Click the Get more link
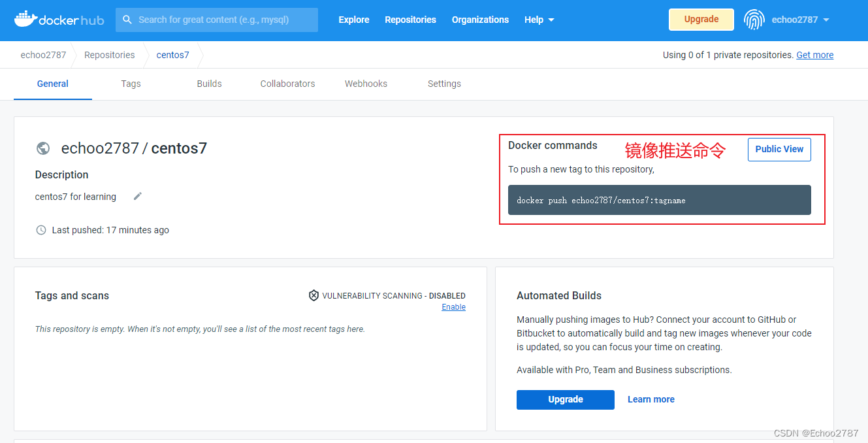Screen dimensions: 868x443 814,55
